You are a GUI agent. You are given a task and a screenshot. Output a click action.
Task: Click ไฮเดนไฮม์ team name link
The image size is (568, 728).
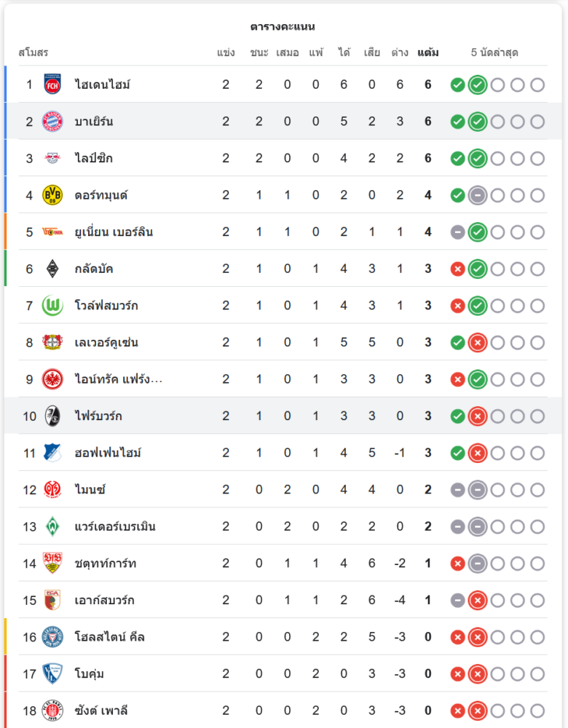pyautogui.click(x=103, y=84)
